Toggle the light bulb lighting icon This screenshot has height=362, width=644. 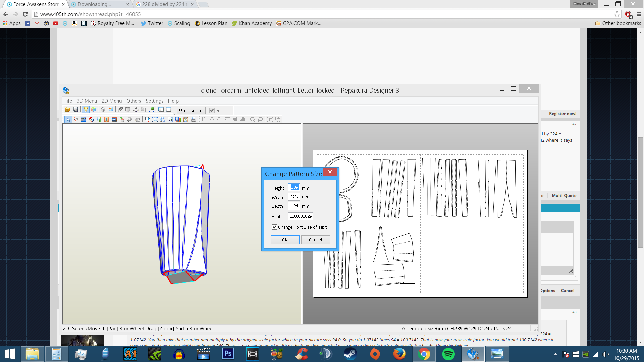86,110
